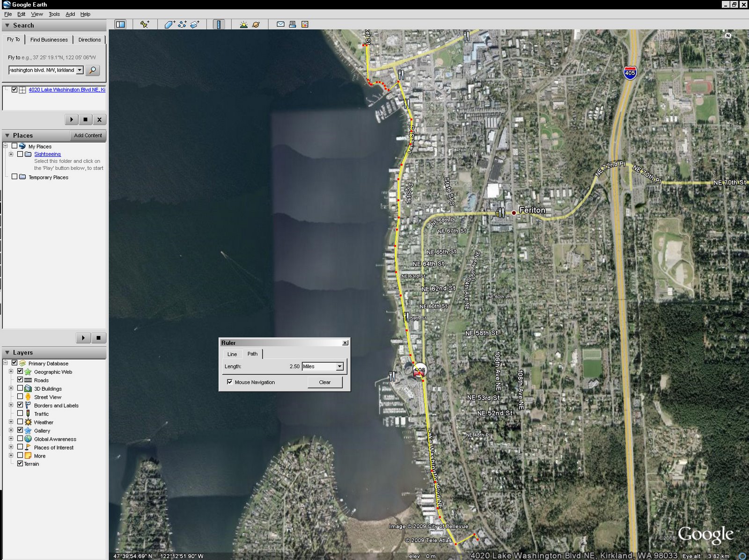Select the Line tab in Ruler

(x=232, y=354)
